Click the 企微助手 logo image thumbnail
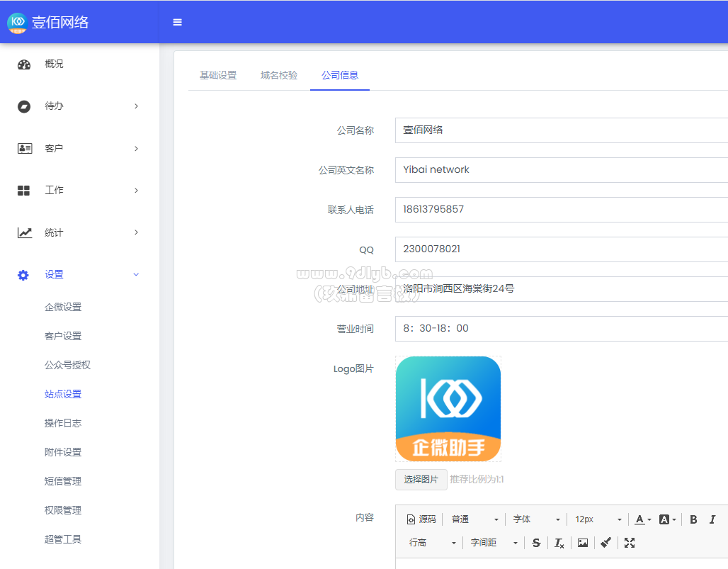This screenshot has height=569, width=728. (448, 409)
